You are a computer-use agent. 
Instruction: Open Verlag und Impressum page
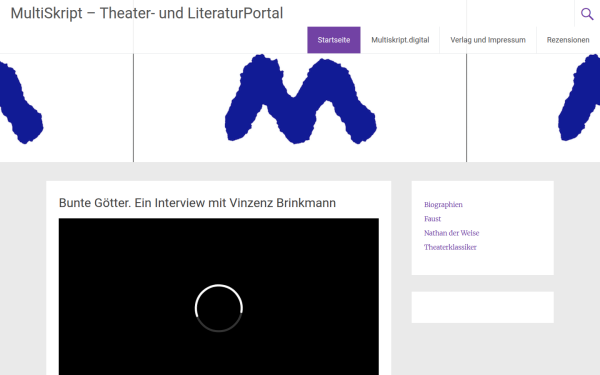pyautogui.click(x=488, y=40)
